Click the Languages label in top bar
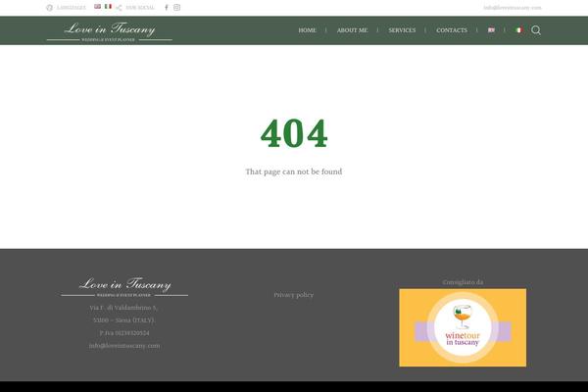This screenshot has width=588, height=392. coord(72,8)
